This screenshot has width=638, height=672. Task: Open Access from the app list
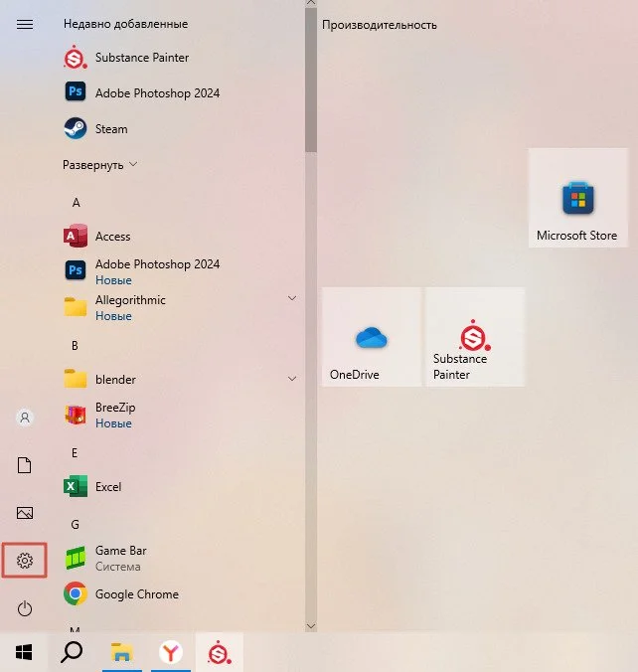click(x=96, y=237)
